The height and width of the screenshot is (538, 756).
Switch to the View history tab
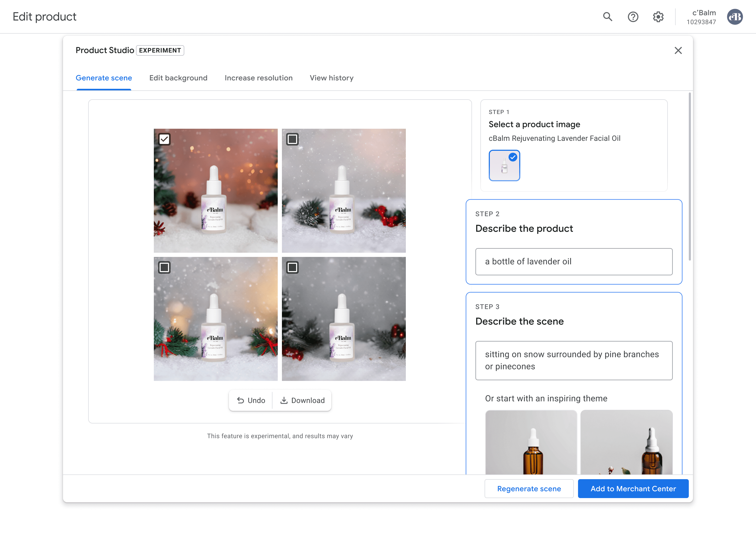331,78
